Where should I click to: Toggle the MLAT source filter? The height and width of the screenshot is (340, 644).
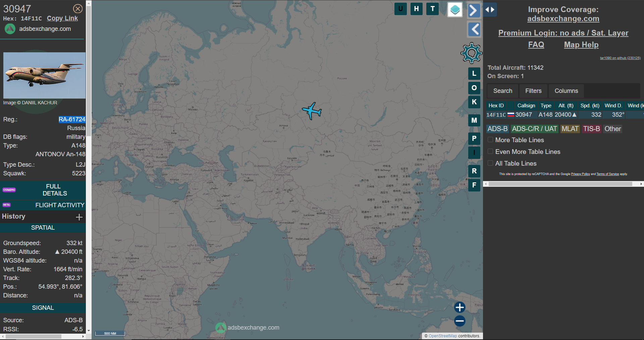pos(570,129)
